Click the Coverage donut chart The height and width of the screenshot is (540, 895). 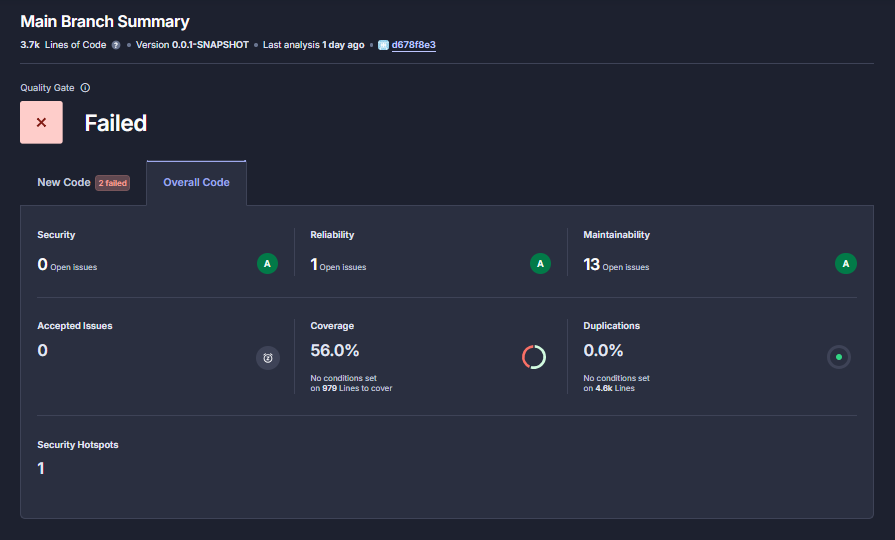(534, 357)
